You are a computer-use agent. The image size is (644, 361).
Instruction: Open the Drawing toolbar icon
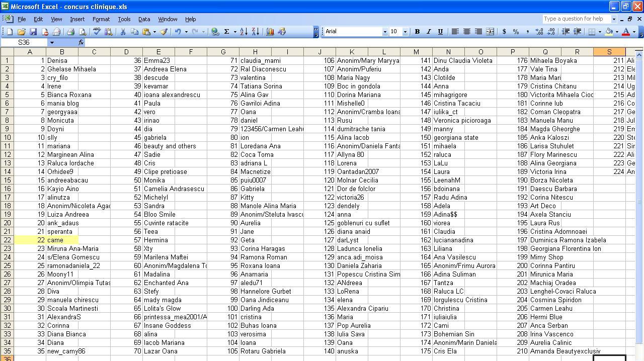[281, 32]
